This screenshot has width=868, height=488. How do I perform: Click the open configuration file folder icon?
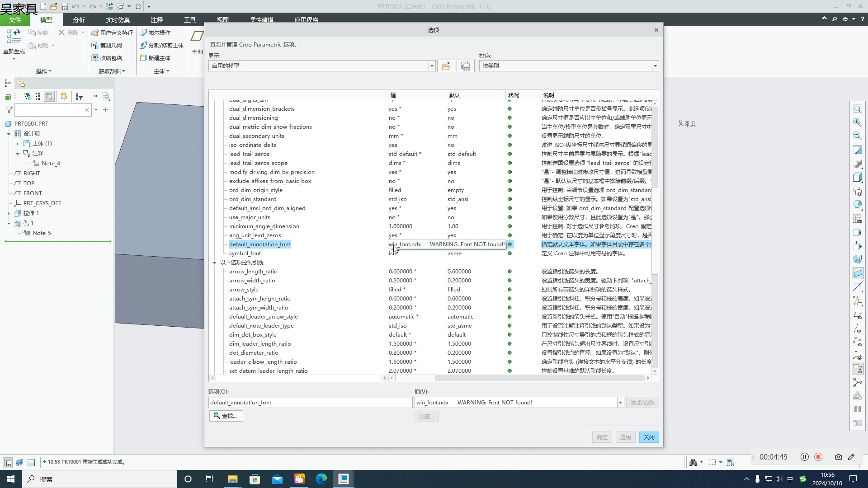click(x=445, y=66)
